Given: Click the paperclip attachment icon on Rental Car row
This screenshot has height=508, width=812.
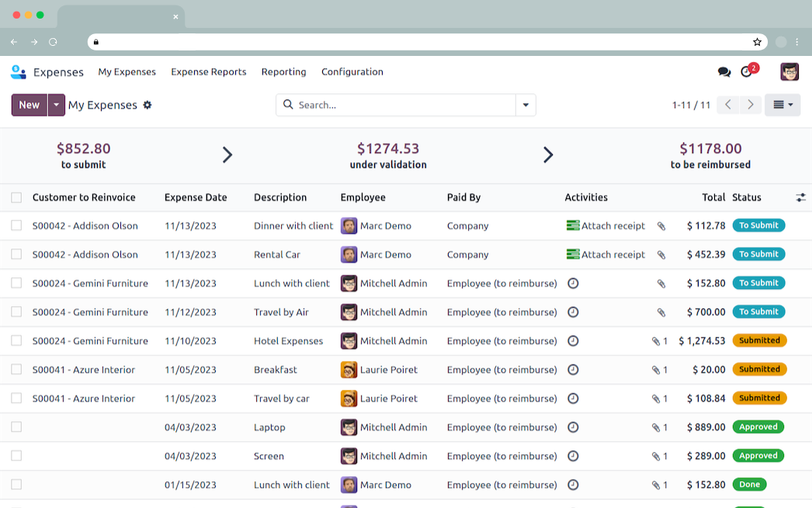Looking at the screenshot, I should pos(661,255).
